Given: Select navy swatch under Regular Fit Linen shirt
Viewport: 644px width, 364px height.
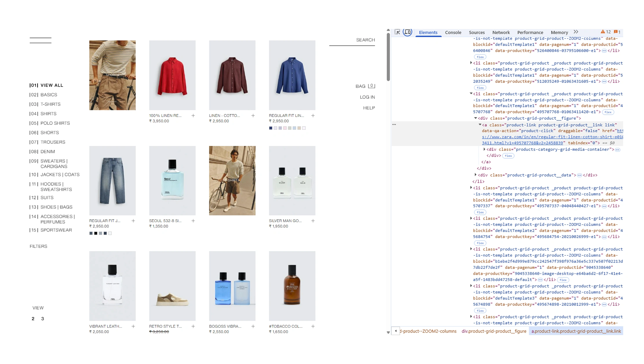Looking at the screenshot, I should coord(271,128).
